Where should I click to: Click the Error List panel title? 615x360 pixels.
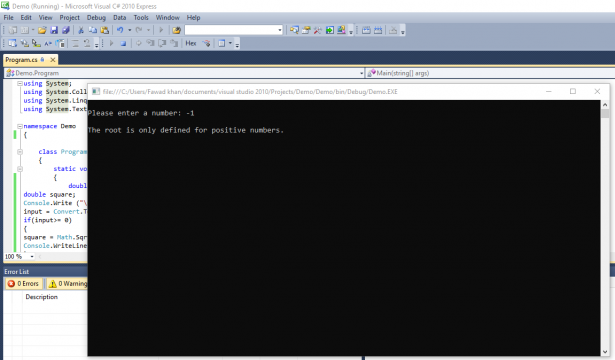point(16,271)
